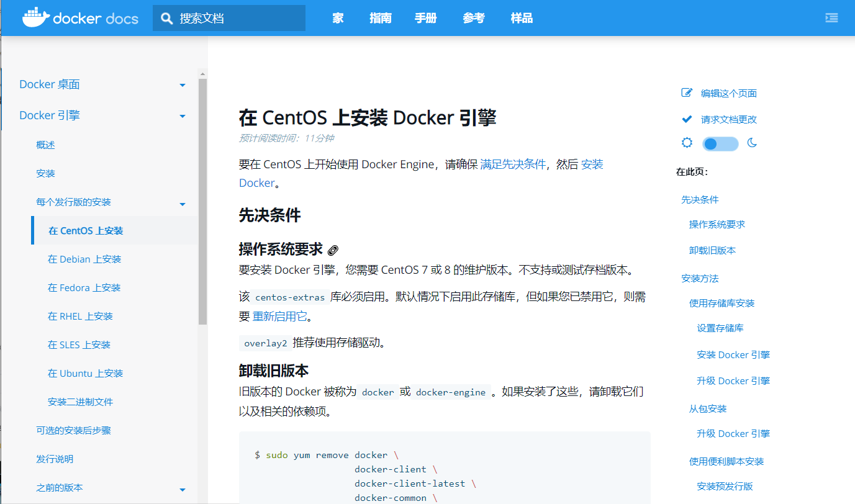Click the anchor link icon beside 操作系统要求
The image size is (855, 504).
coord(333,250)
